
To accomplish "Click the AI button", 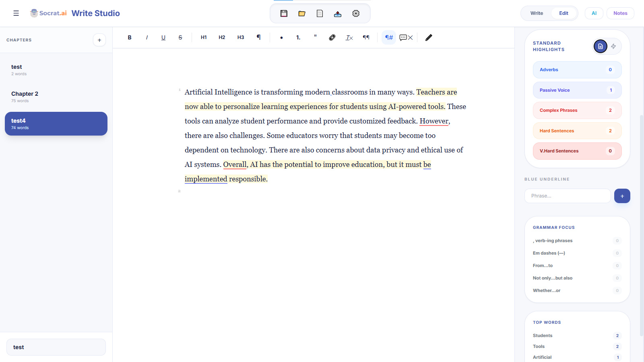I will pyautogui.click(x=594, y=13).
